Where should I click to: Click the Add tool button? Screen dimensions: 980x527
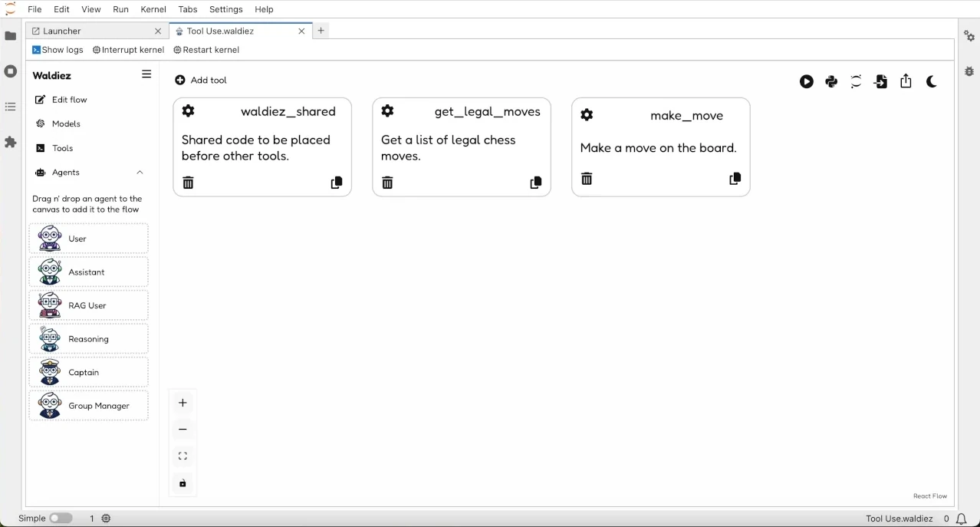click(x=200, y=80)
